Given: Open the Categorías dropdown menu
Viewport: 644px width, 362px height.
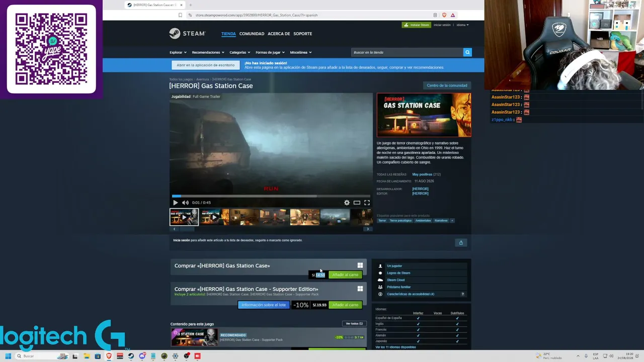Looking at the screenshot, I should pos(240,52).
